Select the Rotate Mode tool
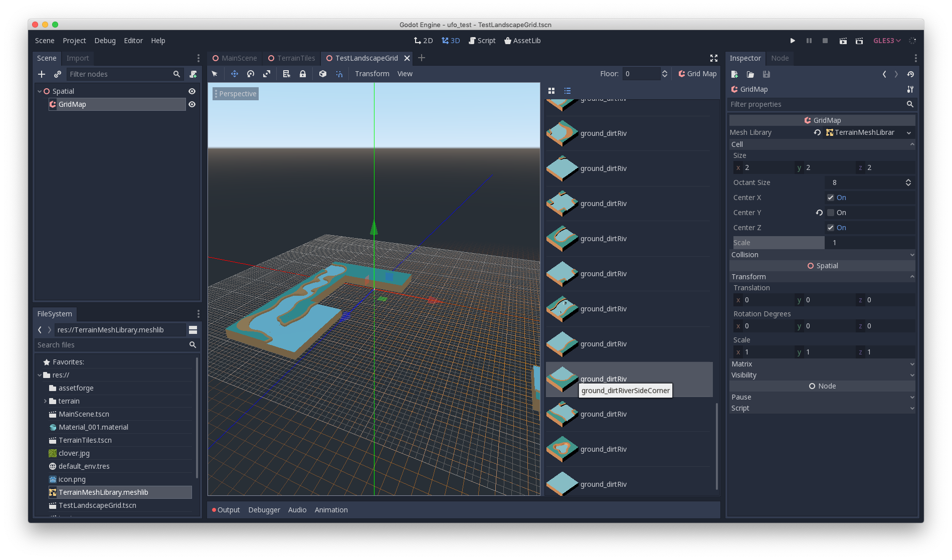 251,74
